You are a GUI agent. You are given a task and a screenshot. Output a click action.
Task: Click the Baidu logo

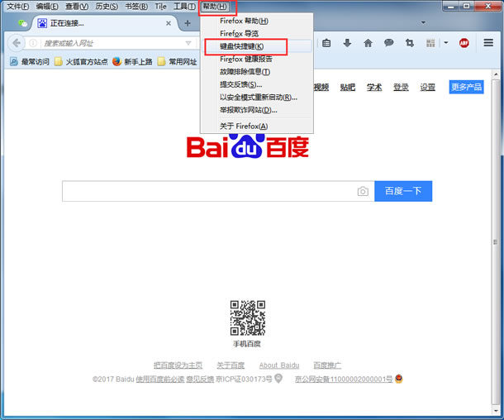point(248,146)
